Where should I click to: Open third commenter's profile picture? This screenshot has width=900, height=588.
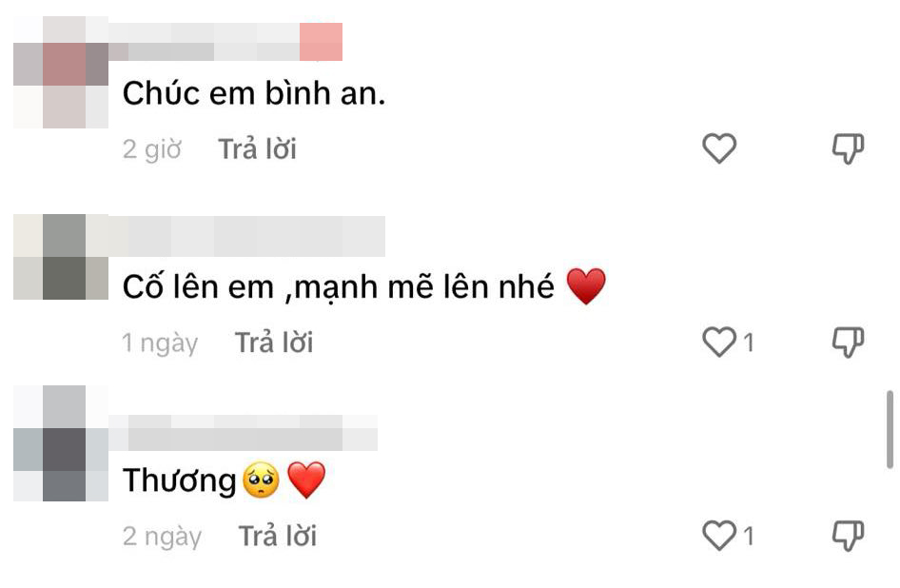tap(61, 443)
